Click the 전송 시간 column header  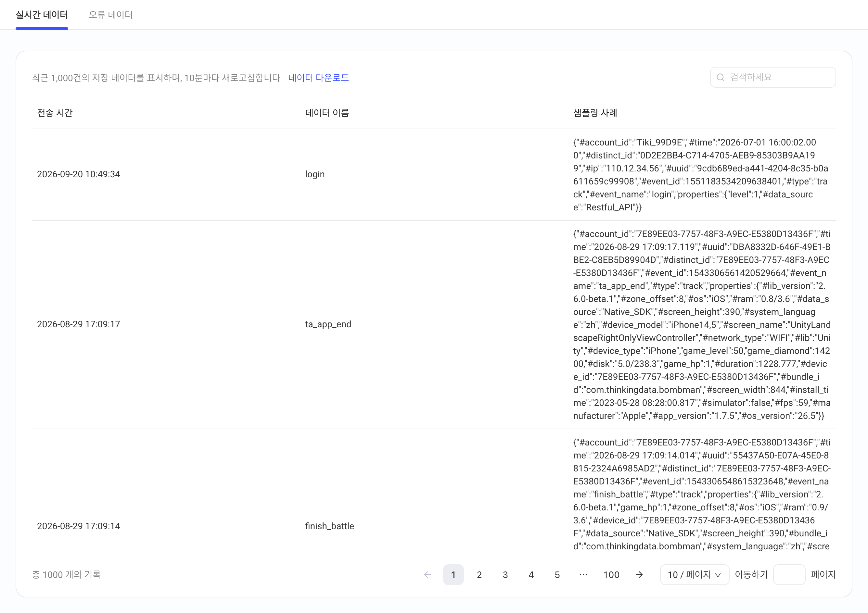pyautogui.click(x=55, y=113)
